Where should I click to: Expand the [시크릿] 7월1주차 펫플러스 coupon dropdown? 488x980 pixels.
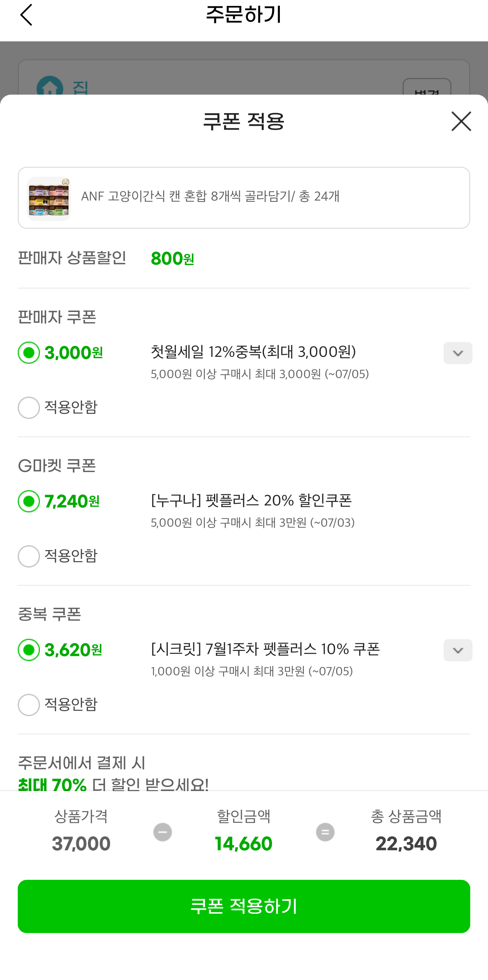[x=458, y=650]
